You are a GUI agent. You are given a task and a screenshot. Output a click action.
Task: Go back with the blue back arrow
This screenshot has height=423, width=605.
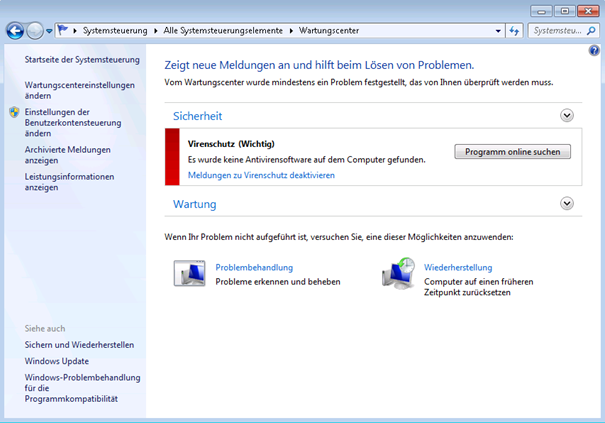(x=15, y=30)
